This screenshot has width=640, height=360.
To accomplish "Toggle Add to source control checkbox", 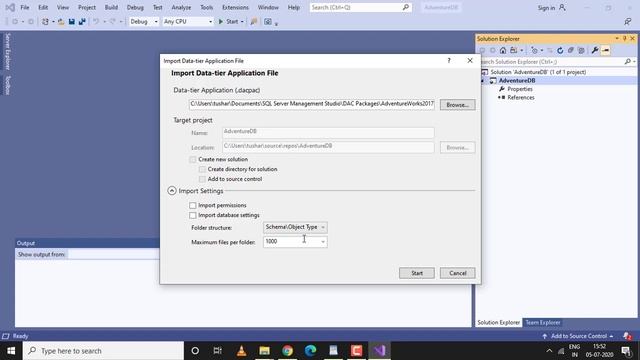I will coord(202,179).
